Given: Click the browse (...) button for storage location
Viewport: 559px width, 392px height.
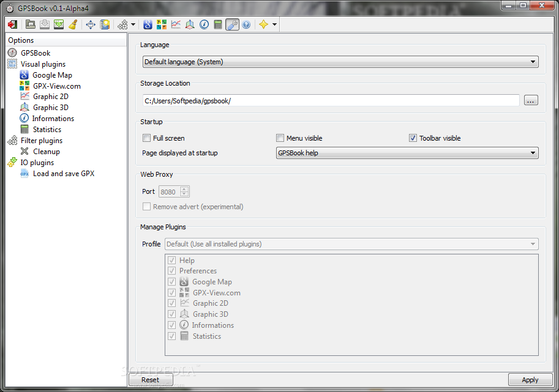Looking at the screenshot, I should coord(531,101).
